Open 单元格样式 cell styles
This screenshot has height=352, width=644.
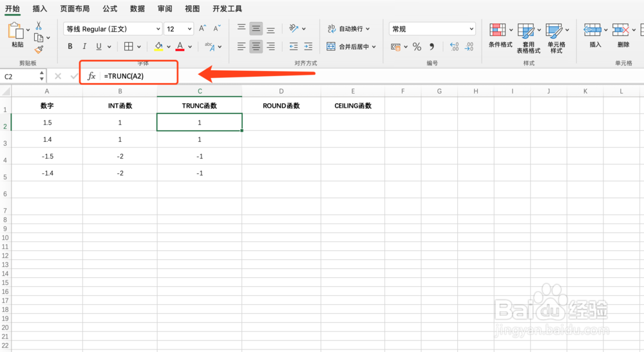(556, 38)
